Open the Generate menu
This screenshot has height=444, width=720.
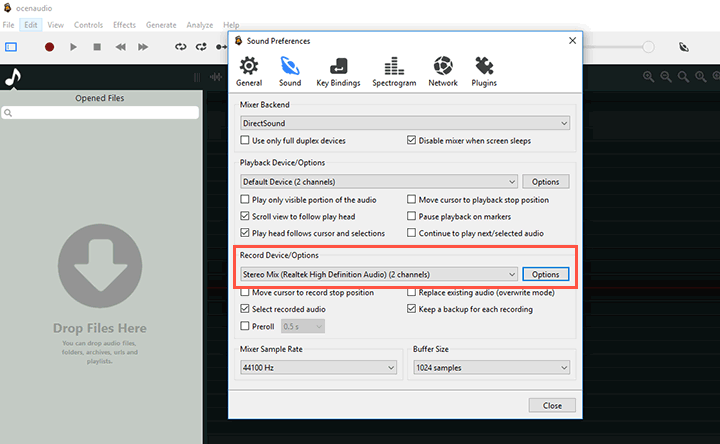coord(161,25)
